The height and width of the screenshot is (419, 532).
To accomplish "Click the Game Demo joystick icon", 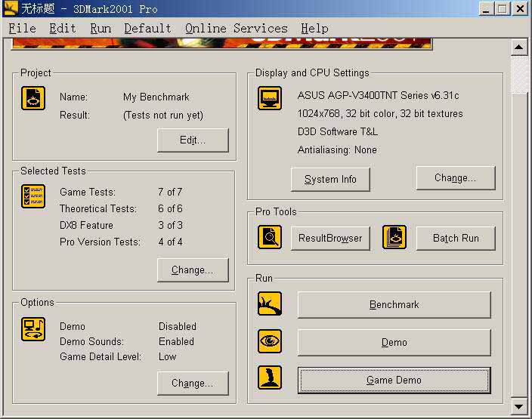I will [270, 377].
